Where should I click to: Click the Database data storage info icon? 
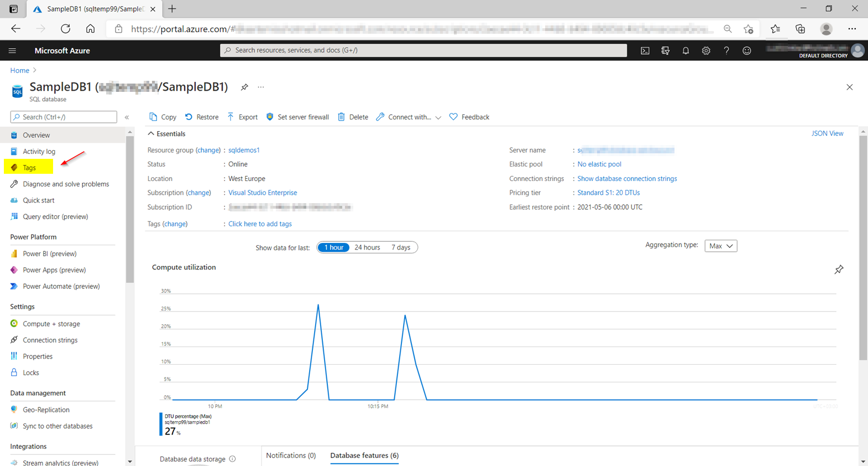click(232, 459)
